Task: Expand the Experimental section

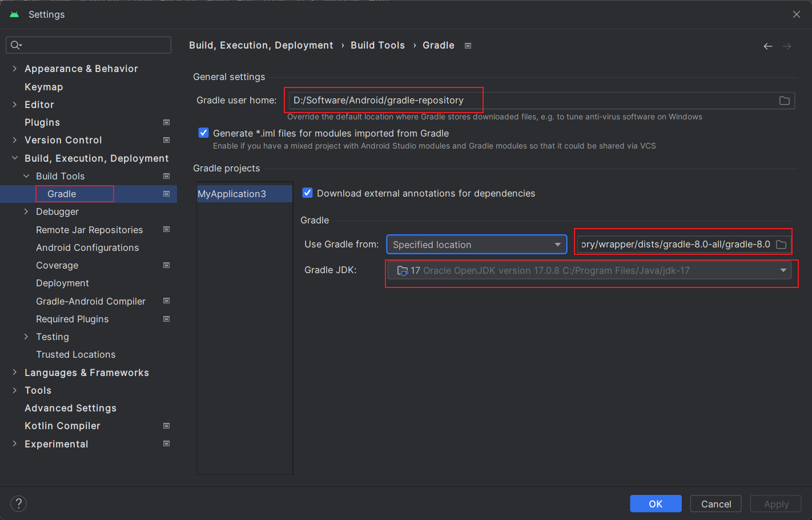Action: 15,444
